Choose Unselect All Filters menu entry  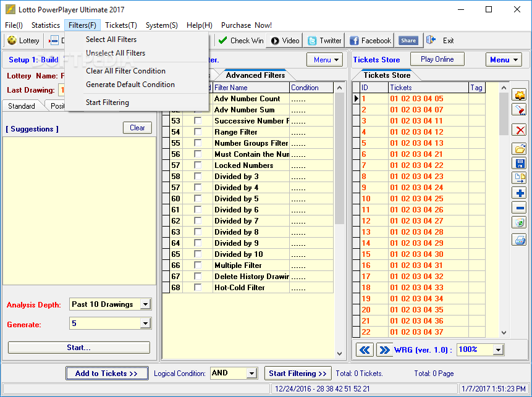click(116, 53)
